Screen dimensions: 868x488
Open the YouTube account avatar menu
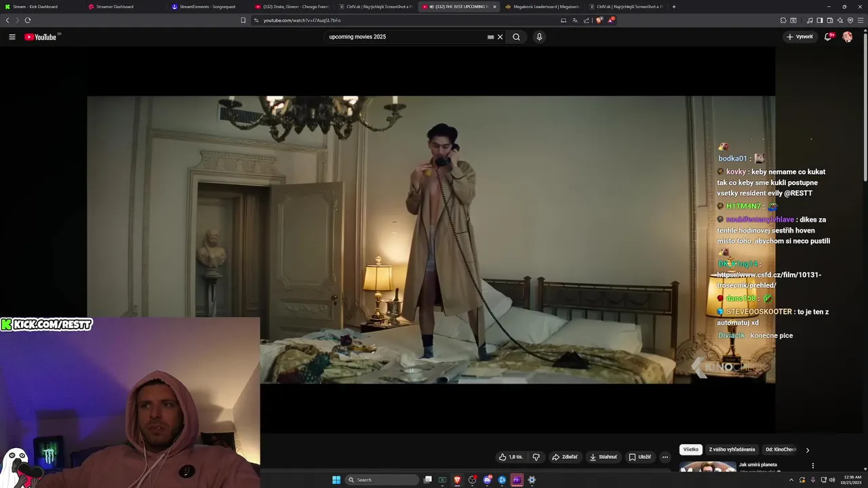pyautogui.click(x=848, y=37)
